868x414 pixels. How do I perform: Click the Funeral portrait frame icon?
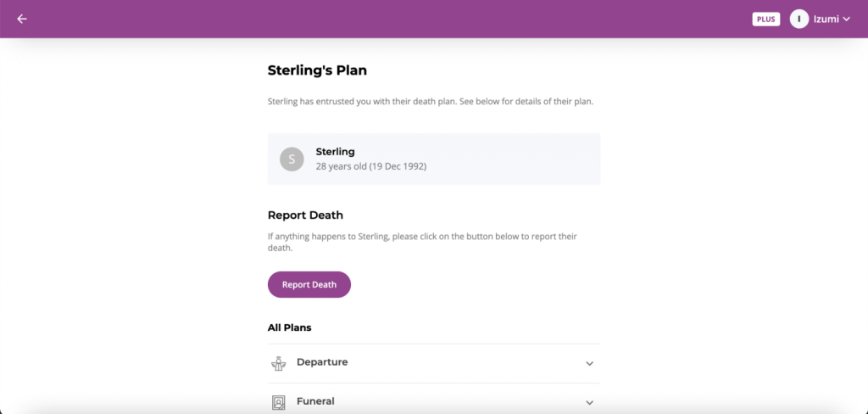(278, 402)
